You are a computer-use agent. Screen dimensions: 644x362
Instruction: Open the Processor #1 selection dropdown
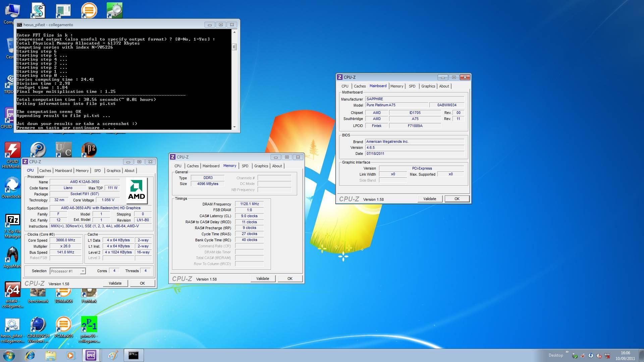[x=68, y=271]
